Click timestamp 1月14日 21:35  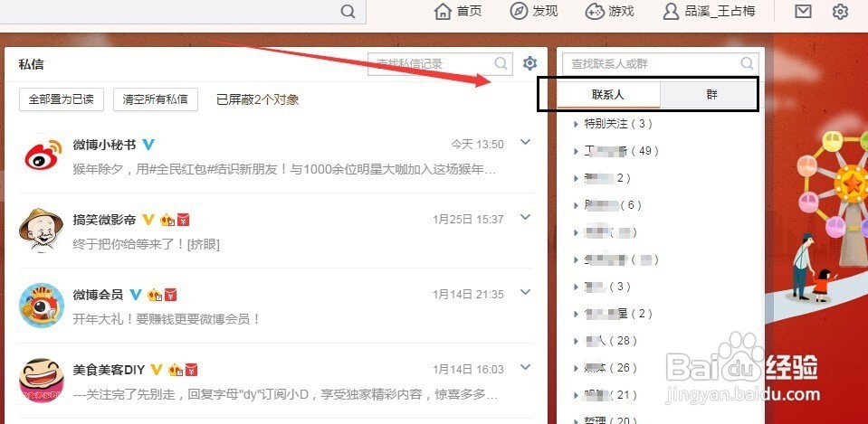468,296
